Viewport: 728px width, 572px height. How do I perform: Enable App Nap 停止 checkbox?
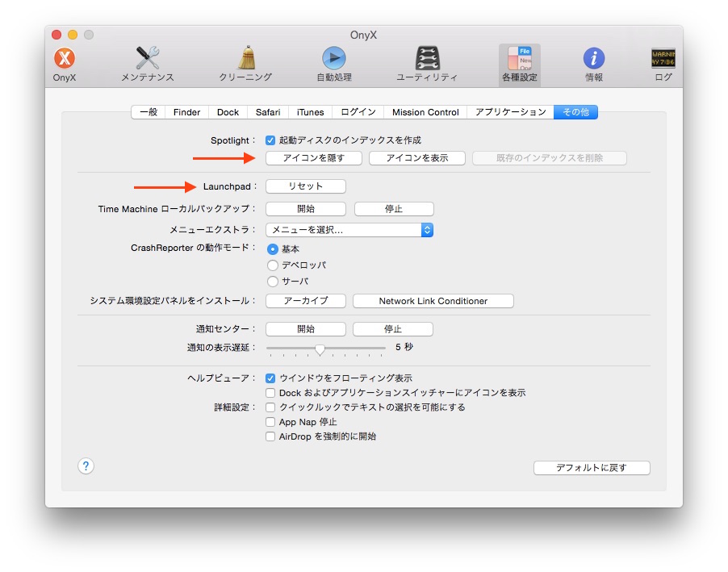point(270,422)
